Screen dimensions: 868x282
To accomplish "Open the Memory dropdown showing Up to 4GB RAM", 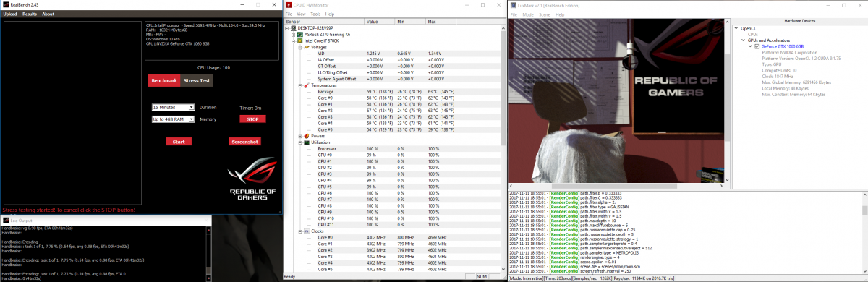I will [173, 119].
